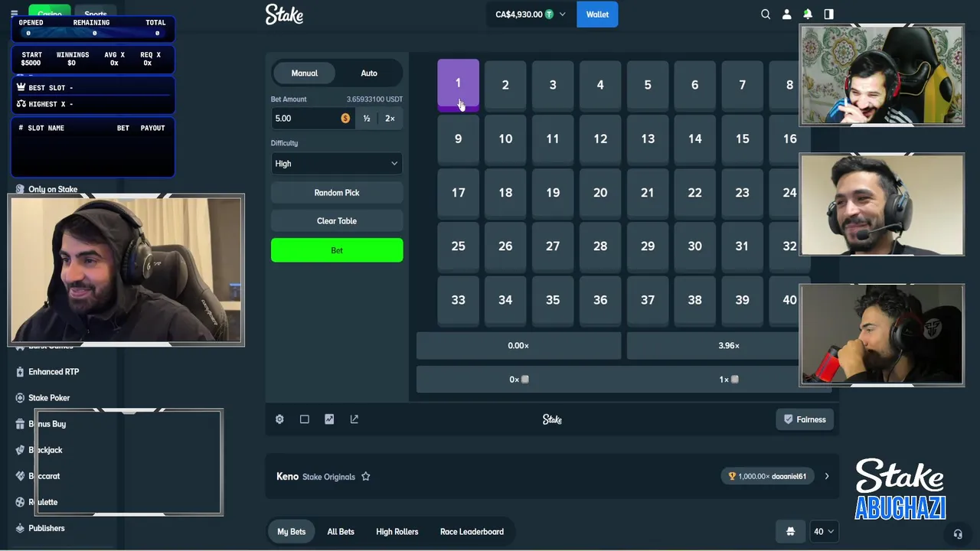Click the Stake logo in header
980x551 pixels.
click(284, 14)
